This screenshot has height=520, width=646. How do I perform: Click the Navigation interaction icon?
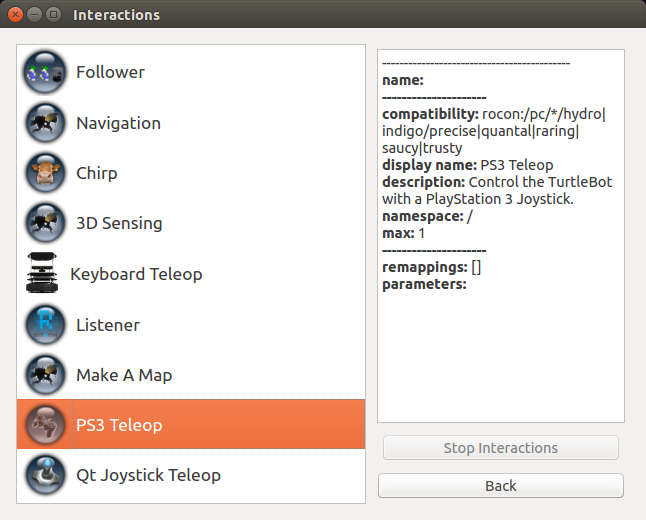pos(45,123)
